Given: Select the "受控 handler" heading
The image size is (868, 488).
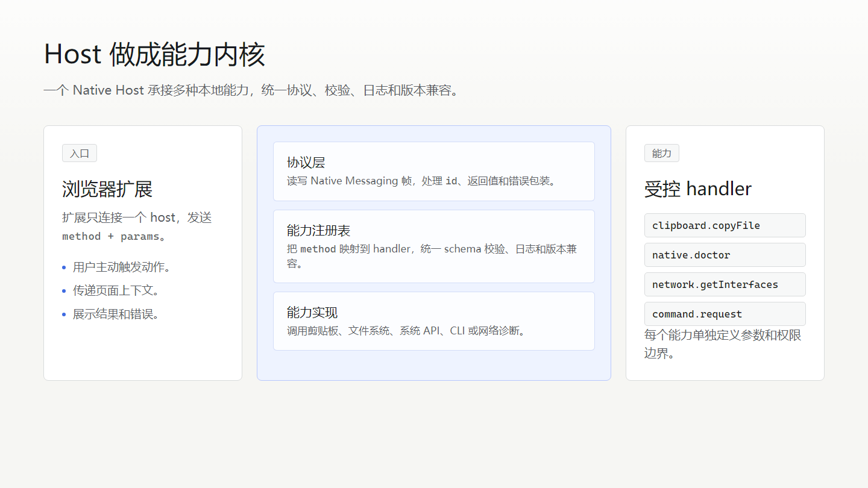Looking at the screenshot, I should pos(698,189).
